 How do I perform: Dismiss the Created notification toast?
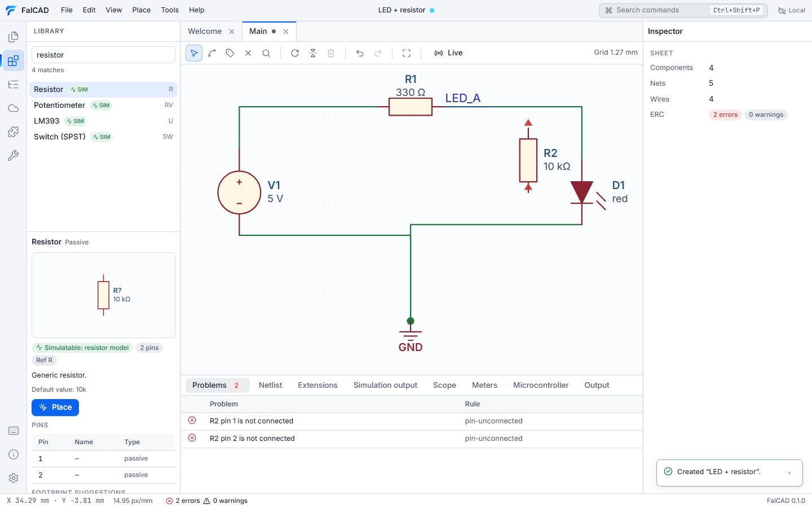coord(789,473)
